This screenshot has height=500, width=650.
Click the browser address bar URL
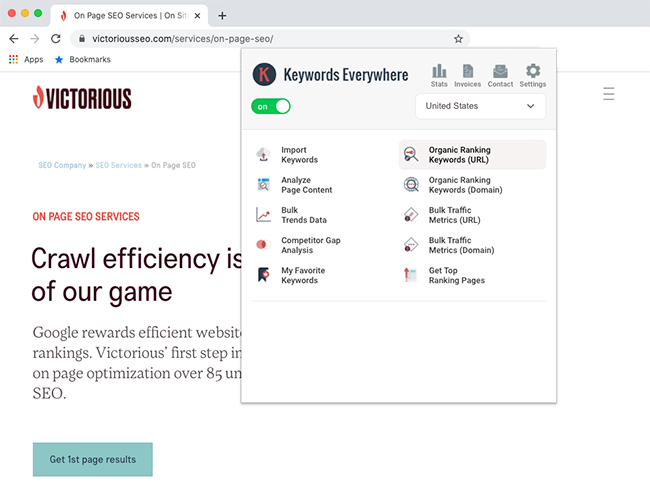coord(200,38)
